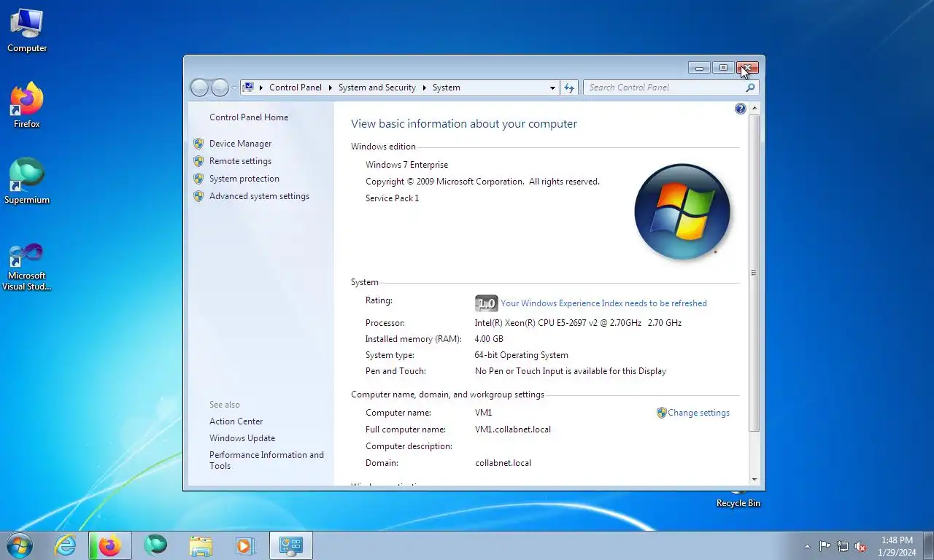Go back with the Back arrow button
Viewport: 934px width, 560px height.
click(x=199, y=87)
